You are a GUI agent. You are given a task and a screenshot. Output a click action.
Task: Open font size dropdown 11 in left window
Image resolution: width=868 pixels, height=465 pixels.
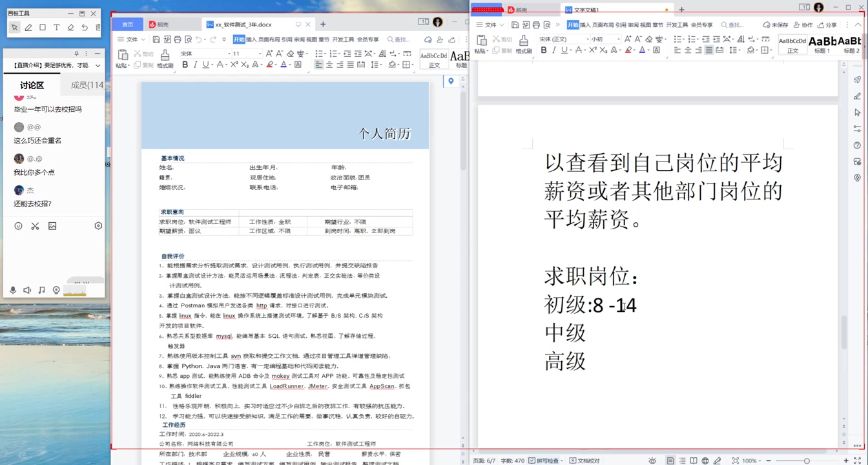[x=260, y=54]
